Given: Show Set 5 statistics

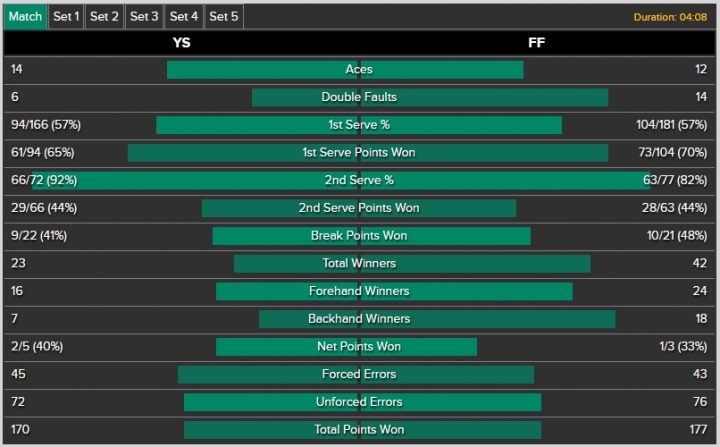Looking at the screenshot, I should 224,17.
